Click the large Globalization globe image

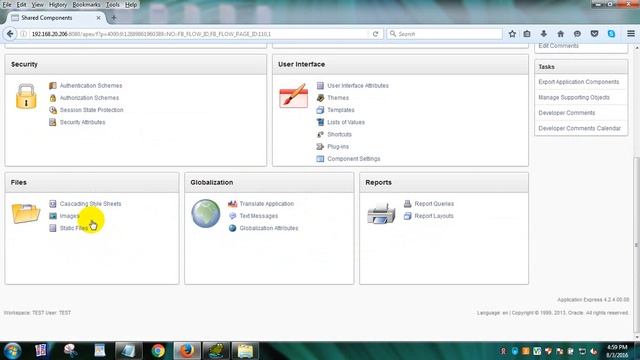[206, 213]
